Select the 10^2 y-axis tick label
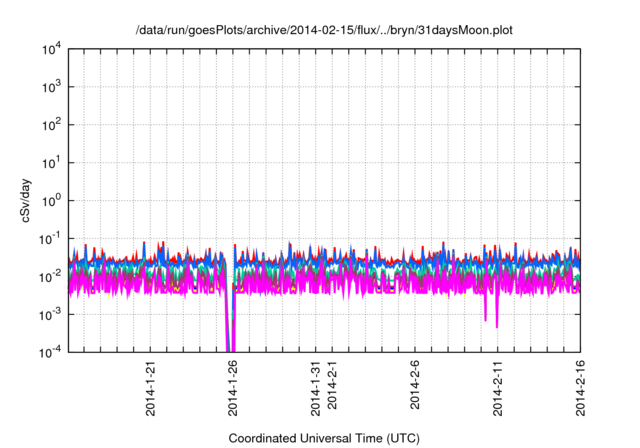The height and width of the screenshot is (448, 640). 52,125
